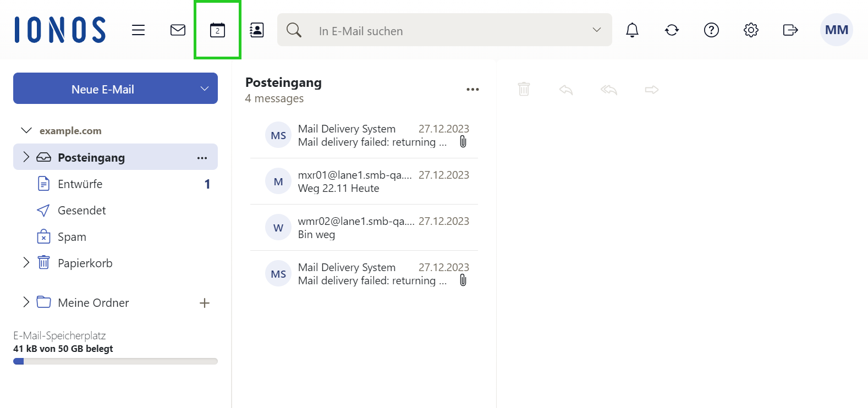Open the Neue E-Mail dropdown arrow
Screen dimensions: 868x408
pos(205,89)
